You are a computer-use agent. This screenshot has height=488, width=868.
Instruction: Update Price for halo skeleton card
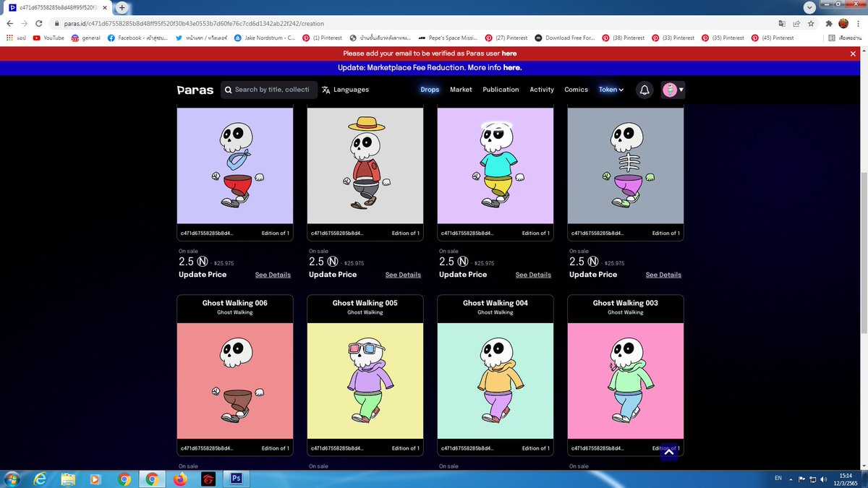[463, 275]
